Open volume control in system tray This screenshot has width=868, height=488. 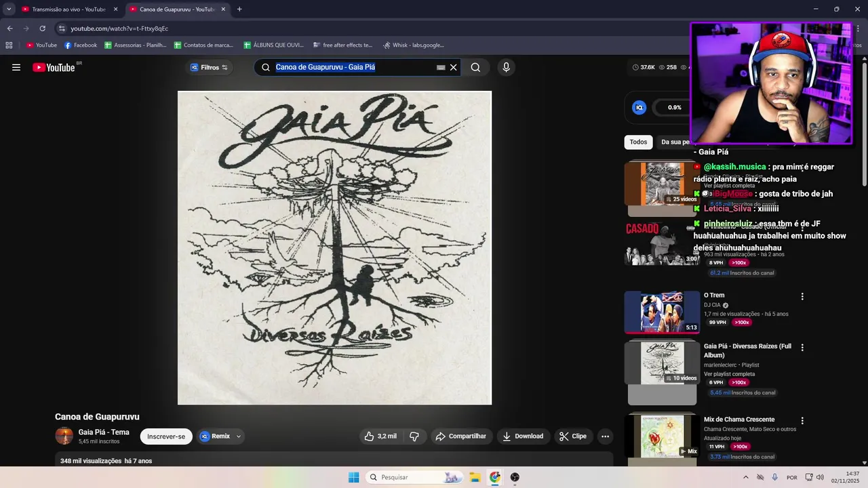click(x=820, y=477)
